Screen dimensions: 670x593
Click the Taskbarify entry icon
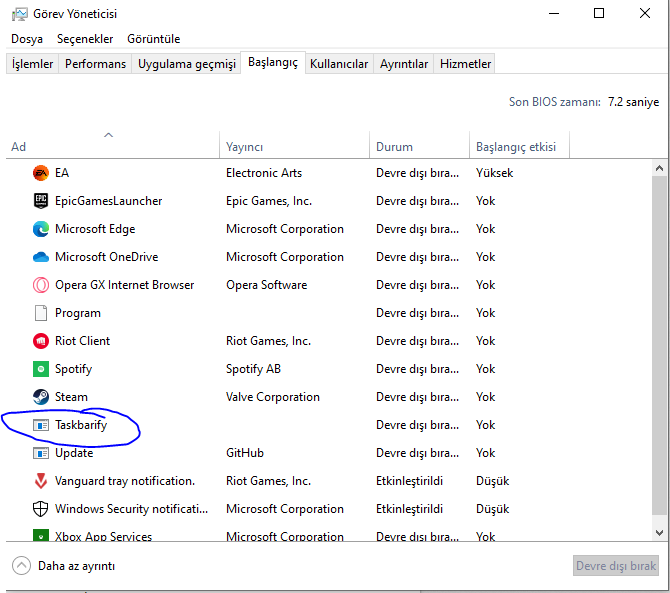41,425
